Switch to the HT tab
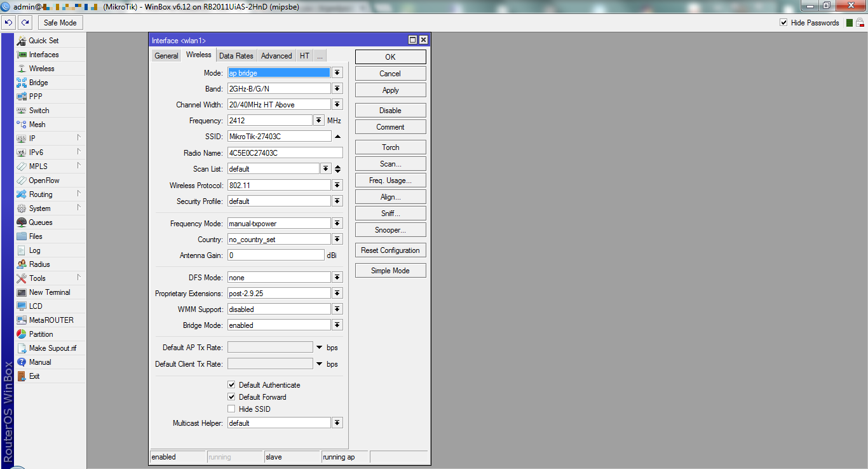The height and width of the screenshot is (469, 868). tap(305, 56)
